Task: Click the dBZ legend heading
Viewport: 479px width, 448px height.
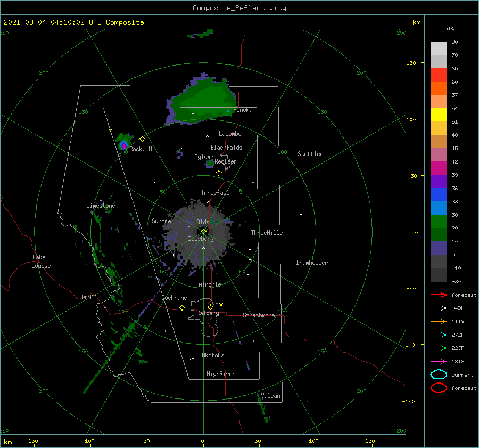Action: (451, 28)
